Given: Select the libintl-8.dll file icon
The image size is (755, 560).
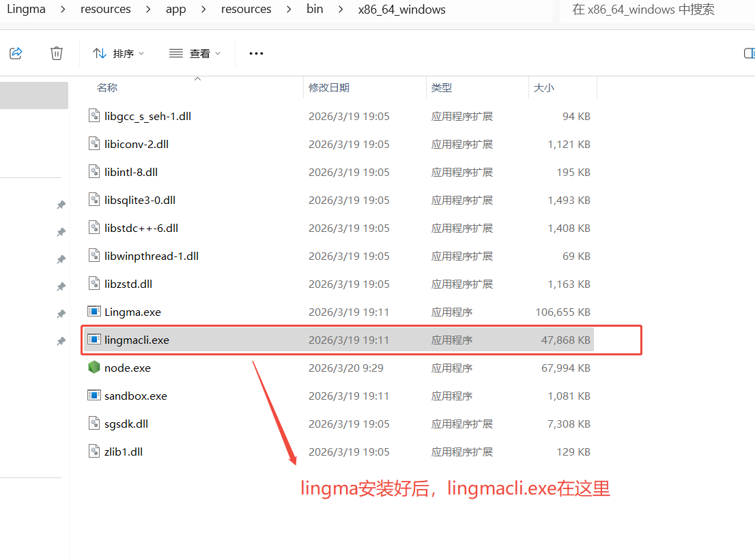Looking at the screenshot, I should (x=94, y=172).
